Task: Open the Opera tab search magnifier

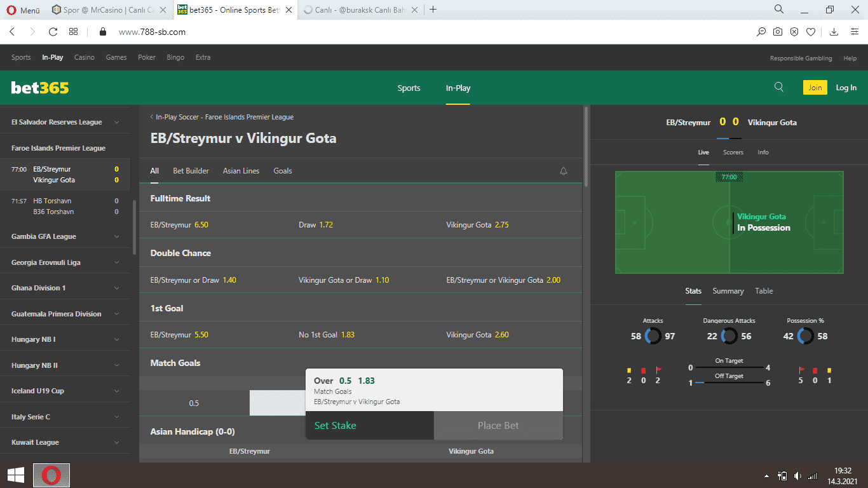Action: point(779,10)
